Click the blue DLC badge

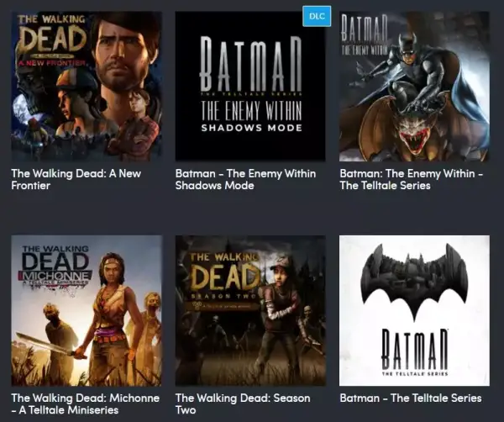click(317, 16)
